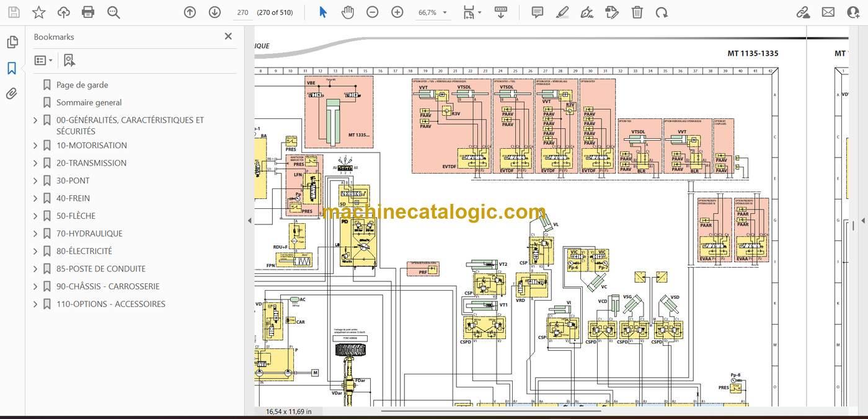Click the Delete trash icon
868x419 pixels.
pos(637,12)
